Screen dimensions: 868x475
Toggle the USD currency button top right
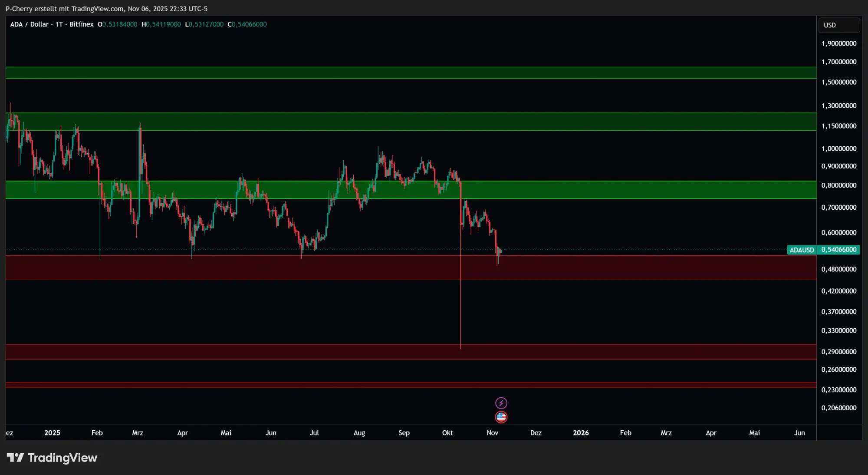click(838, 25)
